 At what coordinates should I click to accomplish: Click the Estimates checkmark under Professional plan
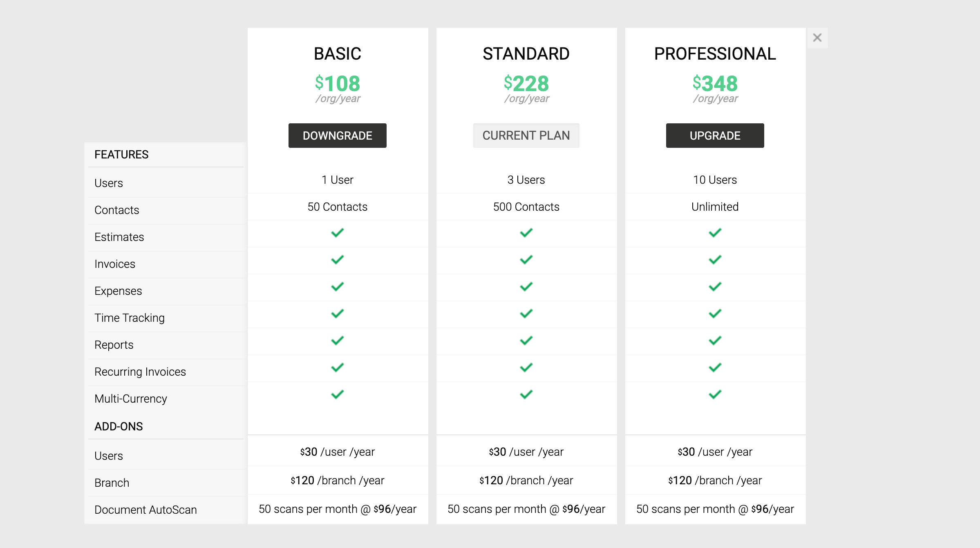pos(715,233)
